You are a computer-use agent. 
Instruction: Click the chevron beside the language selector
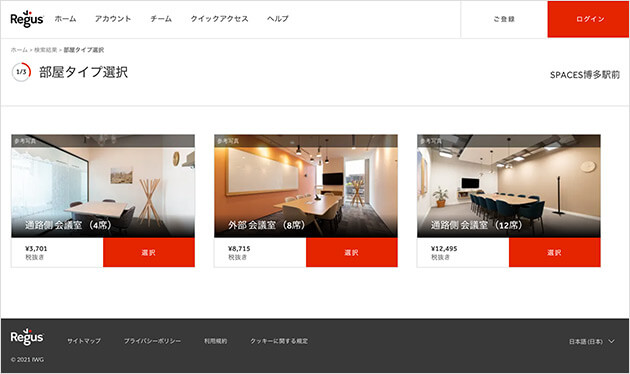[612, 341]
